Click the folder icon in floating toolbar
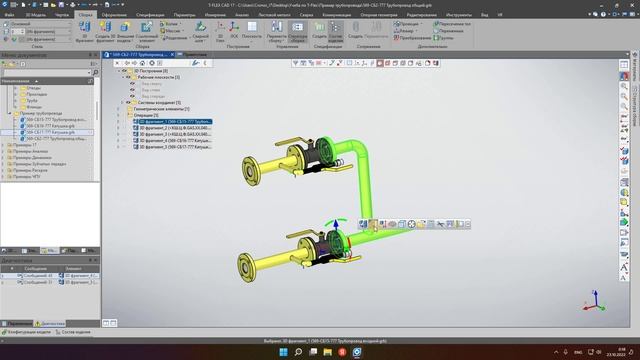Screen dimensions: 640x360 [x=421, y=224]
